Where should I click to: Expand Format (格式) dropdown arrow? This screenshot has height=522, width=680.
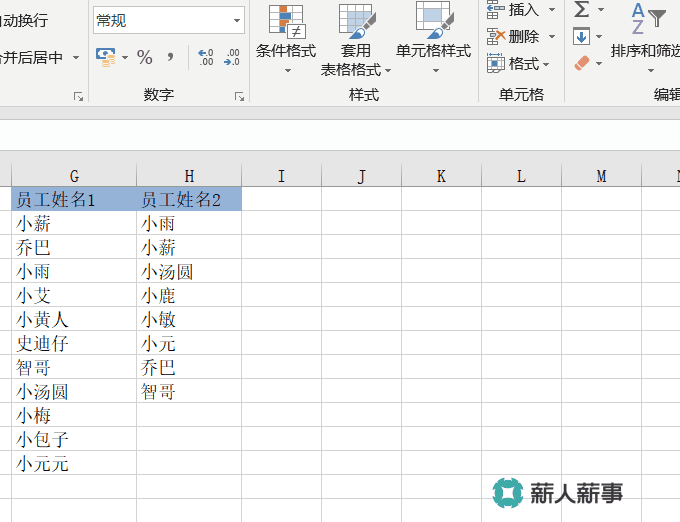(546, 65)
